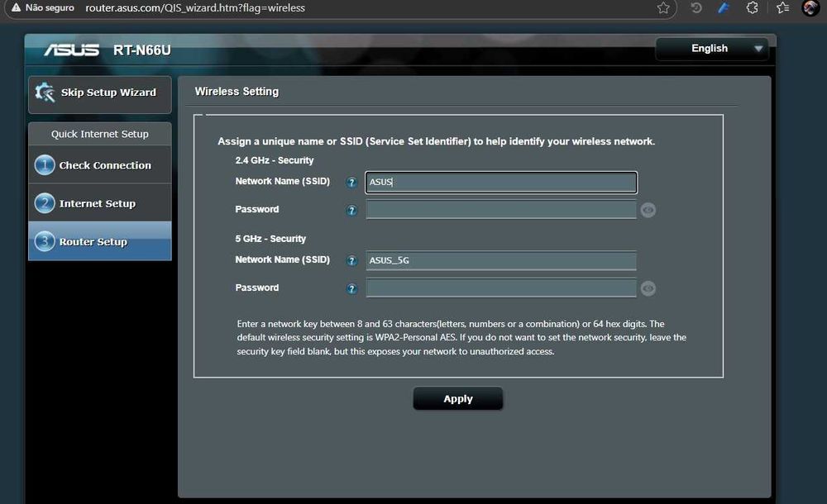This screenshot has height=504, width=827.
Task: Open help for 2.4 GHz Network Name
Action: point(351,183)
